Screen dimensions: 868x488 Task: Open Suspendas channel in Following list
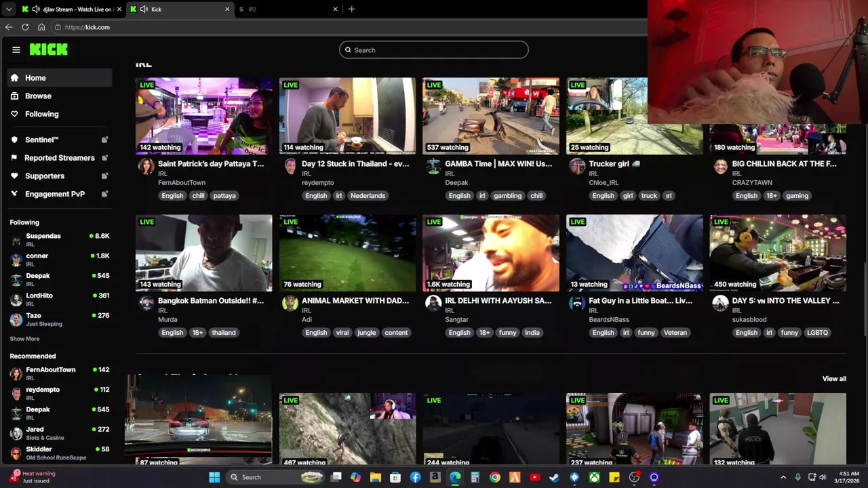pos(60,239)
